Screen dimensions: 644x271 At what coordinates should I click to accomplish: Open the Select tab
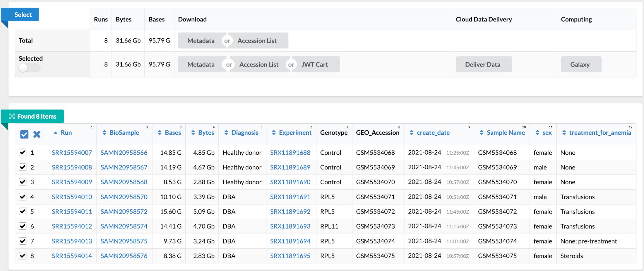pyautogui.click(x=20, y=15)
